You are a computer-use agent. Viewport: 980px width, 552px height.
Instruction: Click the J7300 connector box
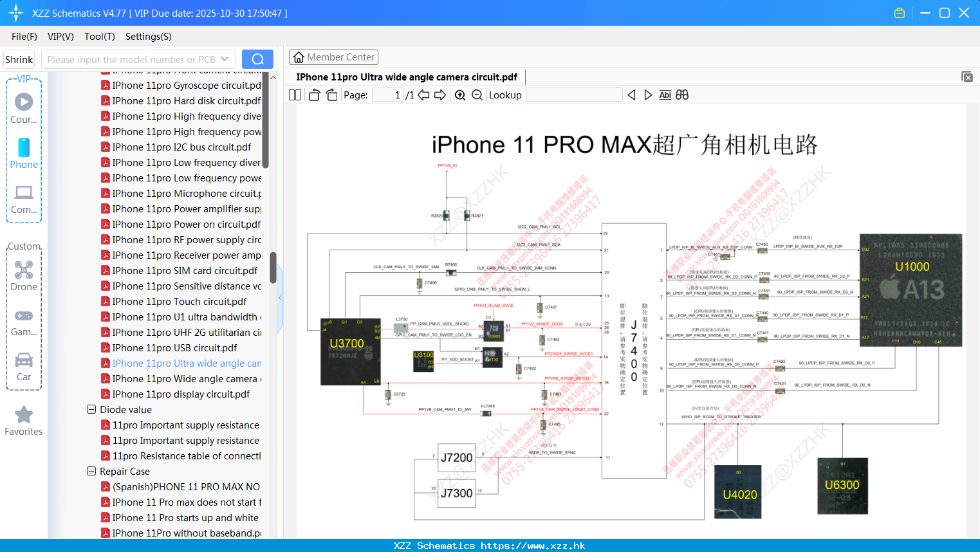(457, 493)
